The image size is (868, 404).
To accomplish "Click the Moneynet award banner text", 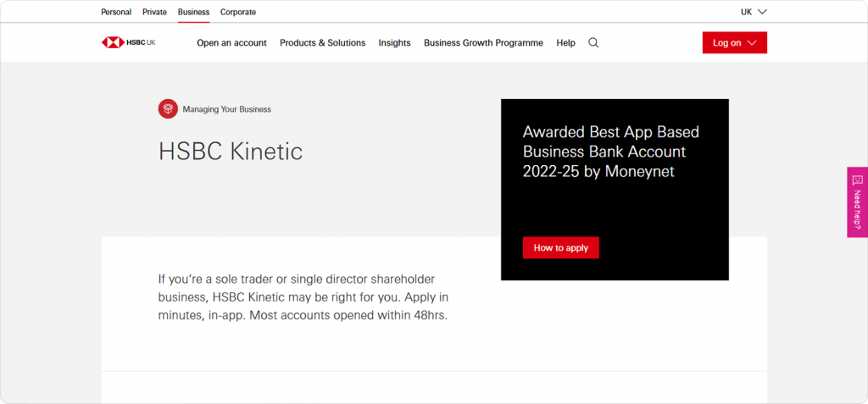I will (610, 152).
